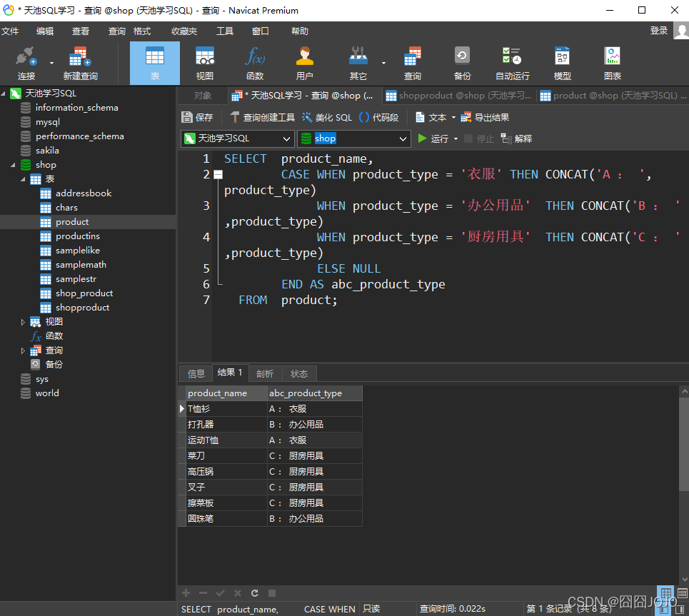The height and width of the screenshot is (616, 689).
Task: Click the result pane vertical scrollbar
Action: point(684,444)
